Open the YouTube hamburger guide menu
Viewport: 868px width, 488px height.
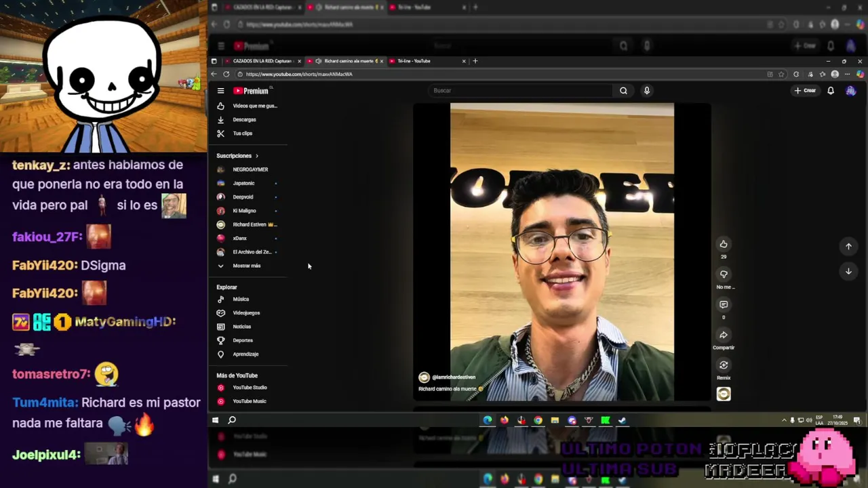point(220,91)
